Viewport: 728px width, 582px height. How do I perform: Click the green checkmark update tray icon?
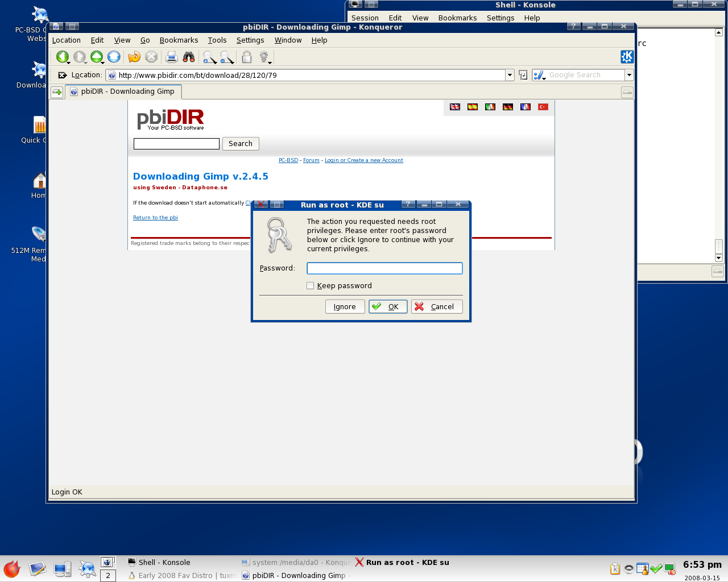(x=656, y=569)
